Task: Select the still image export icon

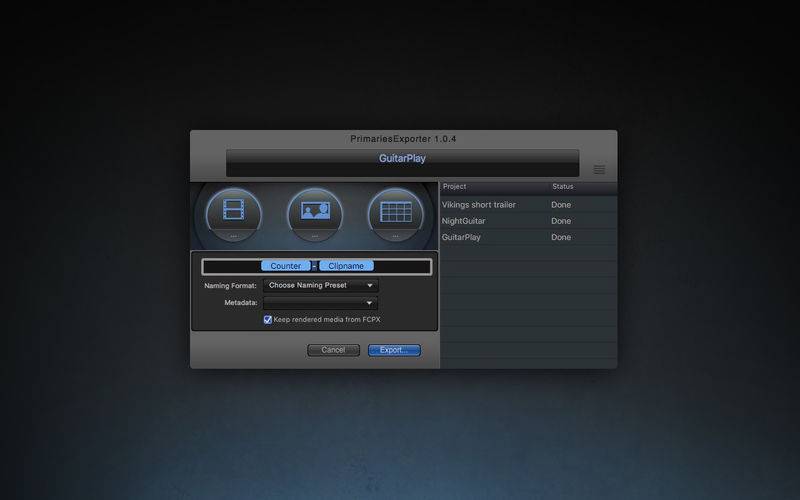Action: pyautogui.click(x=315, y=214)
